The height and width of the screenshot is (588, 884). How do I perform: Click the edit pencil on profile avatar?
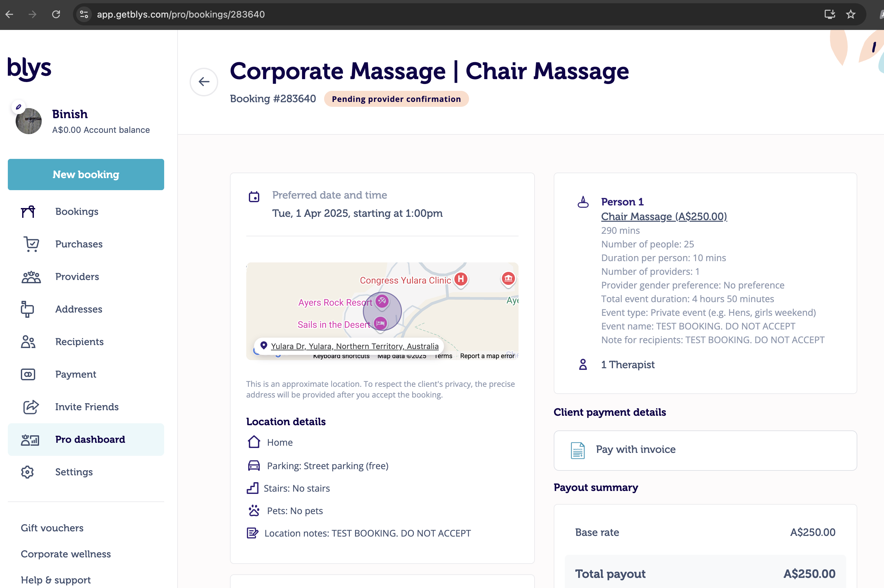[x=18, y=107]
